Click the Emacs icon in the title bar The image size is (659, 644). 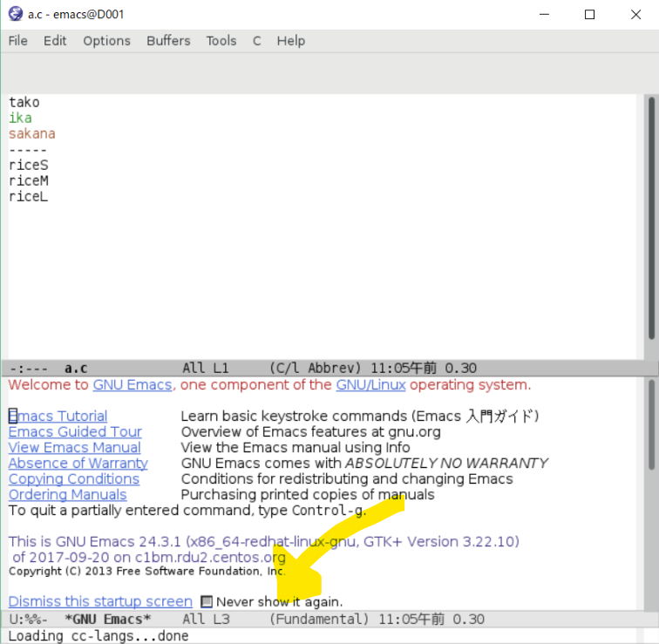point(15,14)
